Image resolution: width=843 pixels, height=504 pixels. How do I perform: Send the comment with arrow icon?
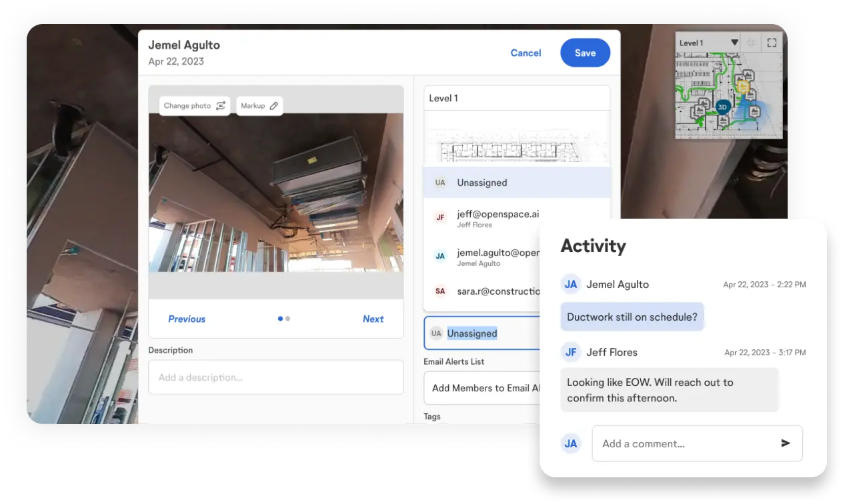pos(785,443)
